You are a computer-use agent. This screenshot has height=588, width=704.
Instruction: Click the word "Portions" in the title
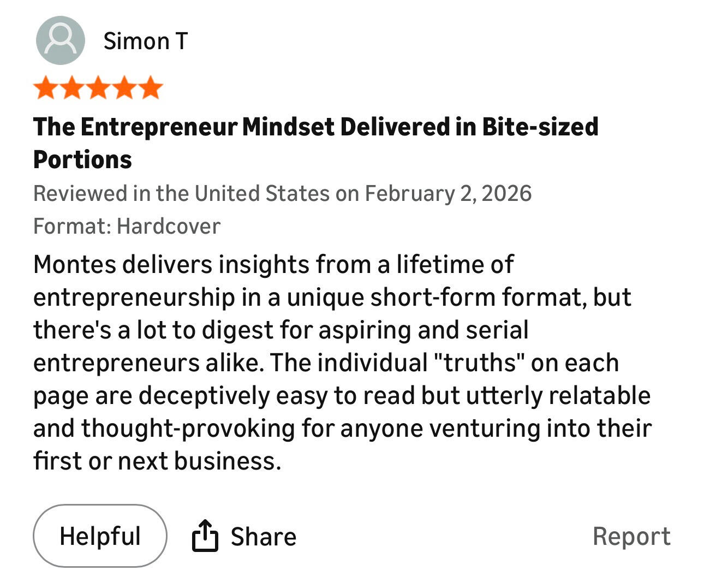82,159
